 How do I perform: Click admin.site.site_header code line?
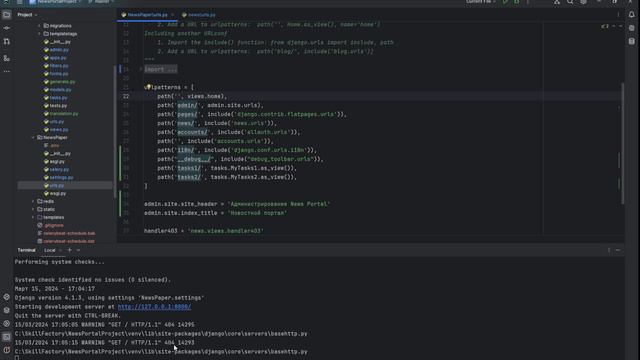coord(237,204)
